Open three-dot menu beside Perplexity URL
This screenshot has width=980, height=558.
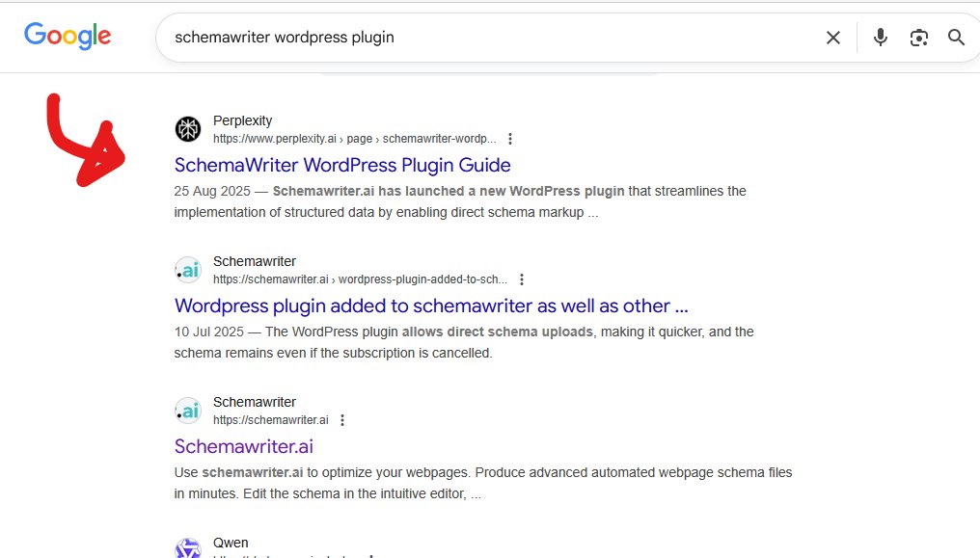click(x=510, y=139)
